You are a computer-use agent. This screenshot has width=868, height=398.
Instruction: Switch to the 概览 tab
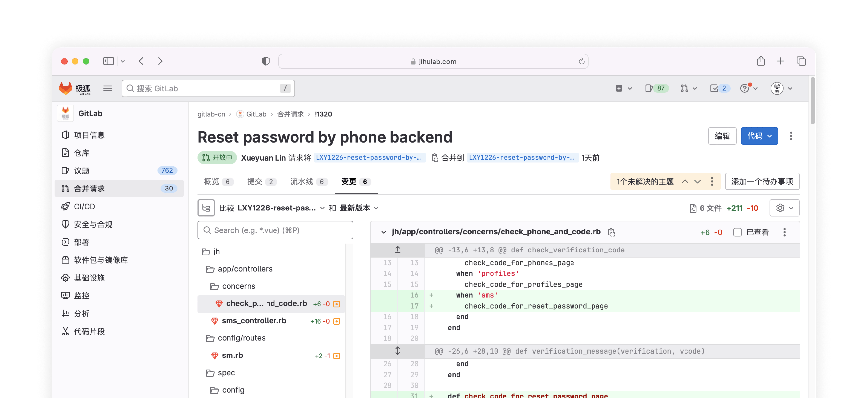pos(218,182)
